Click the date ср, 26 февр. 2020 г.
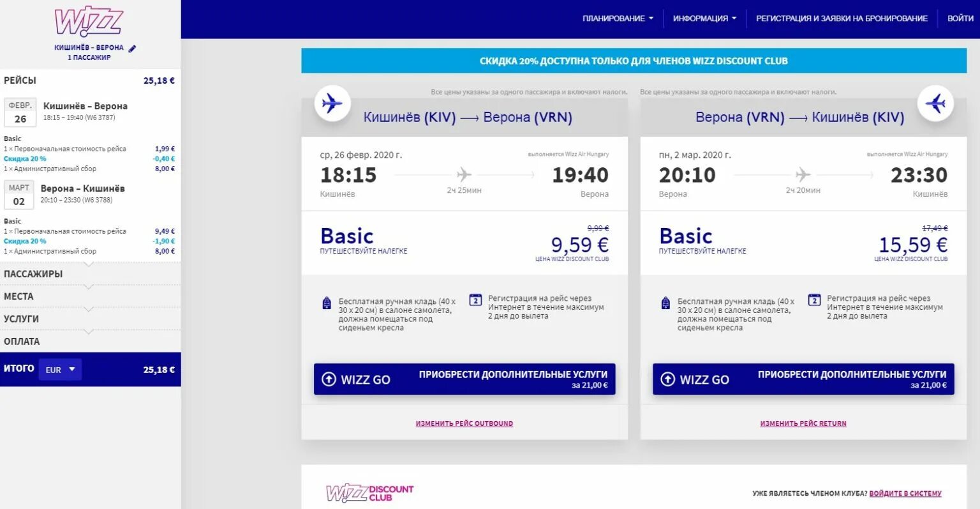The image size is (980, 509). 361,155
